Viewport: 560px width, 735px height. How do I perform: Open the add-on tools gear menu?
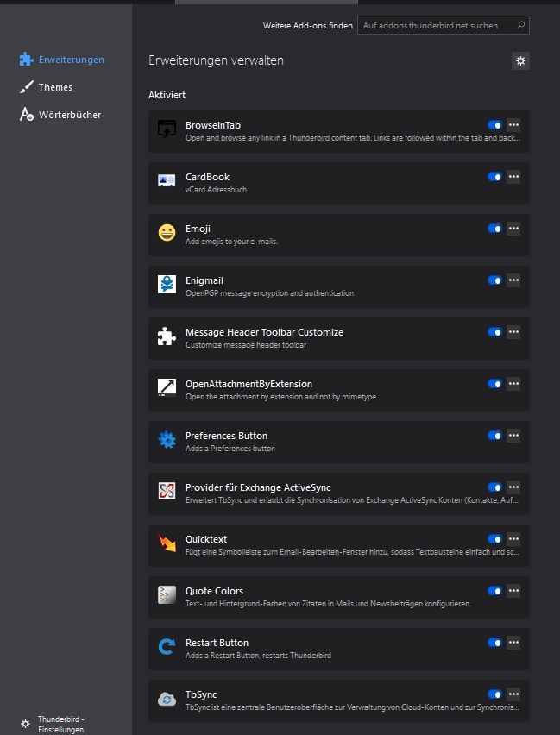[520, 60]
